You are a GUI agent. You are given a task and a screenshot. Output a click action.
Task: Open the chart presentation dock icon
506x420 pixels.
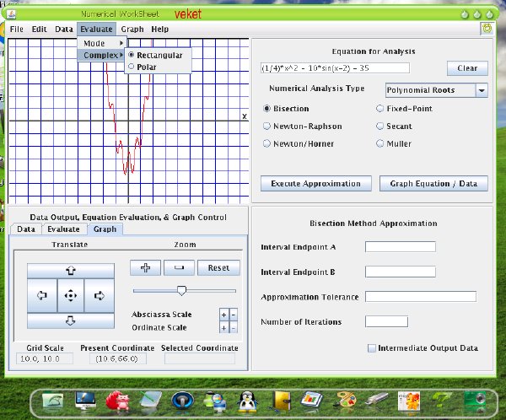[x=311, y=401]
